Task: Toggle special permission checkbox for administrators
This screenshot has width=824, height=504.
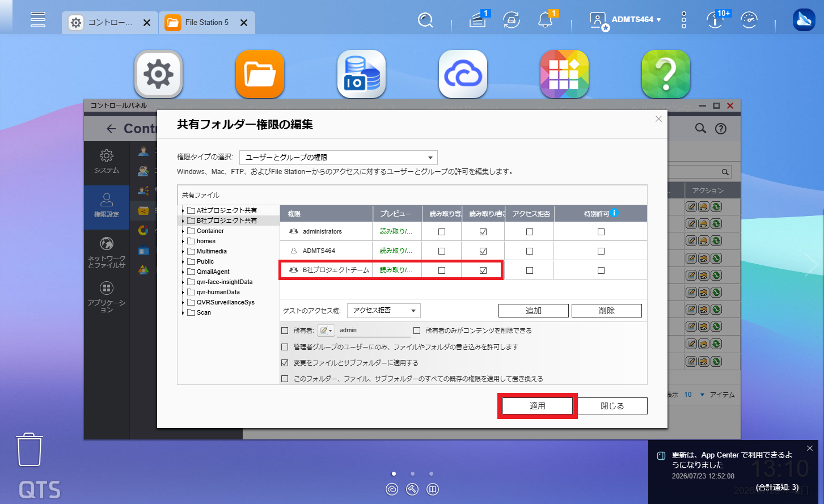Action: 601,232
